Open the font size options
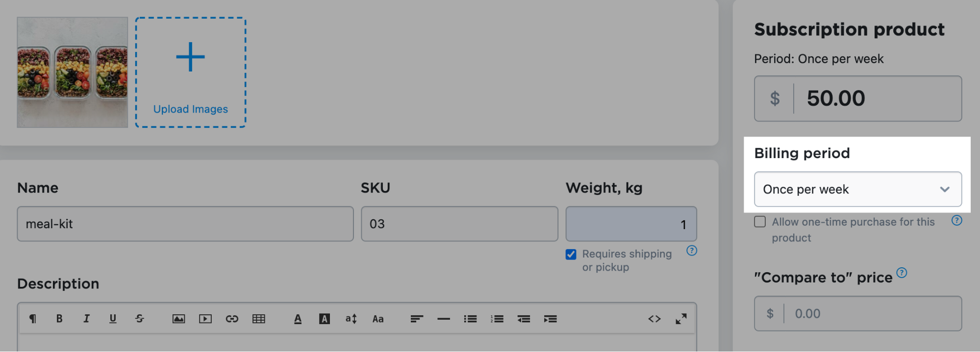980x352 pixels. [351, 319]
